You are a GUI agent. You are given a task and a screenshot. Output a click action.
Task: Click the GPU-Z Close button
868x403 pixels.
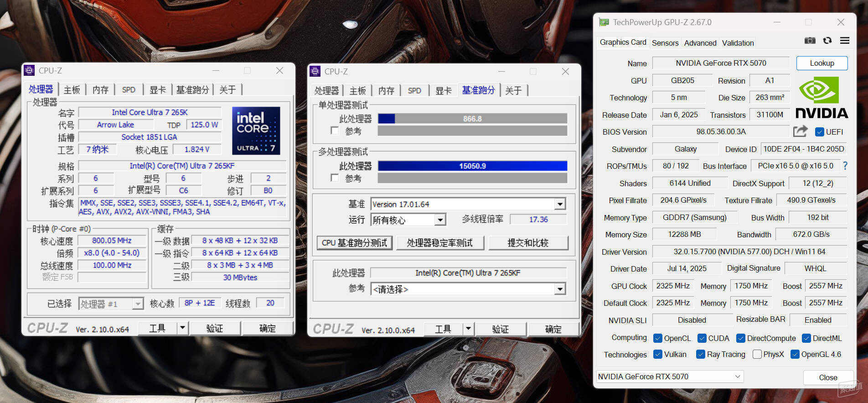(828, 377)
